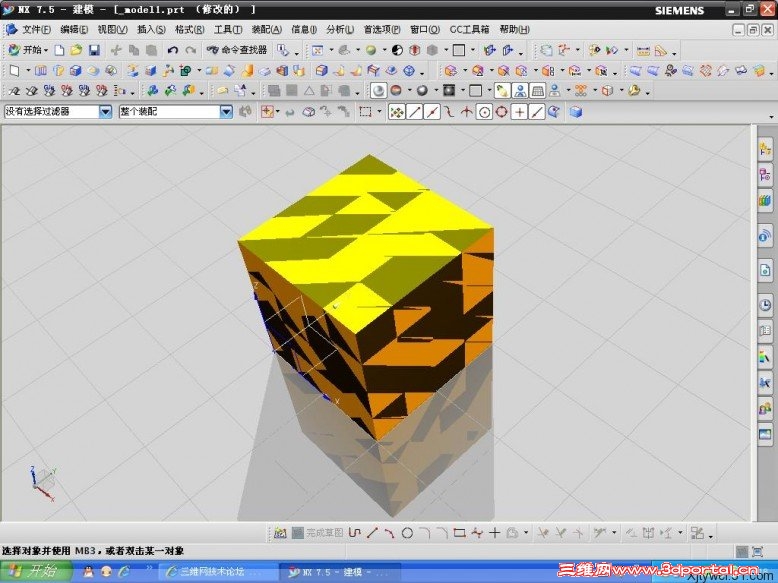This screenshot has width=778, height=583.
Task: Click the Open folder icon
Action: tap(76, 50)
